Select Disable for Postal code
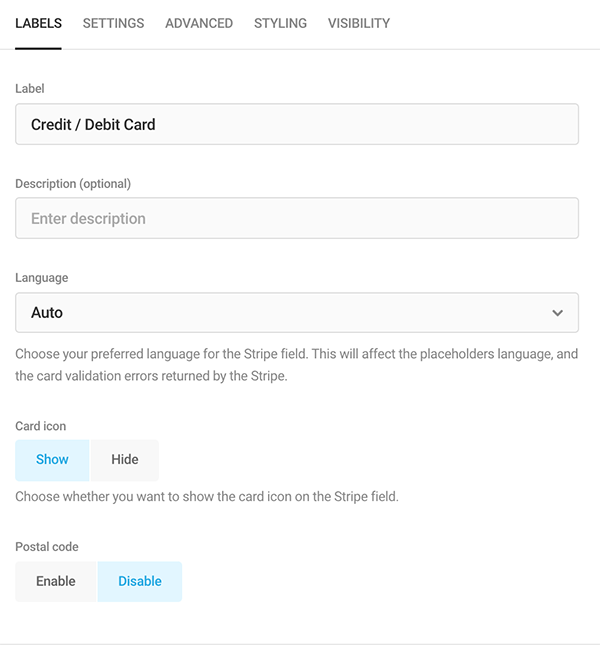Viewport: 600px width, 660px height. 140,581
